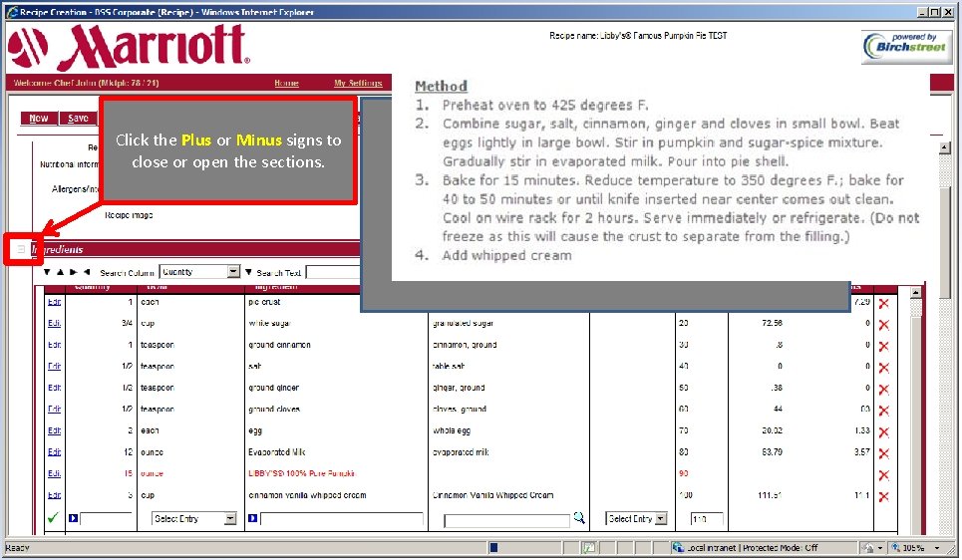Click Internet Explorer icon in title bar
962x560 pixels.
pyautogui.click(x=12, y=12)
